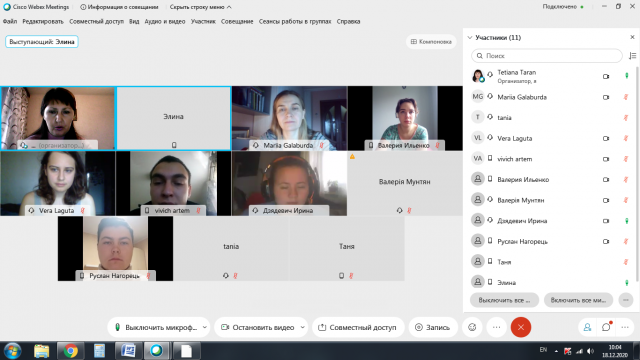This screenshot has width=640, height=360.
Task: Open the Файл menu
Action: coord(10,21)
